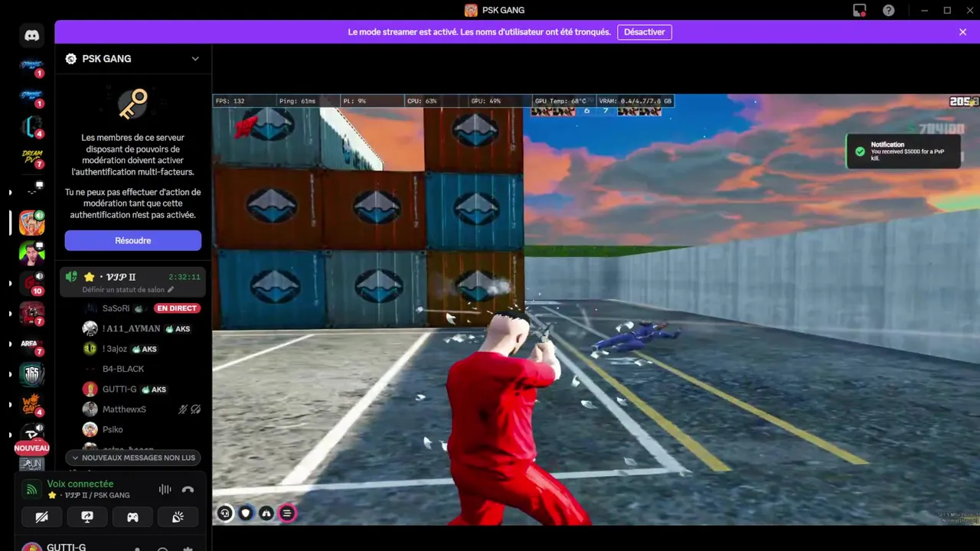
Task: Open the help question mark icon
Action: coord(888,10)
